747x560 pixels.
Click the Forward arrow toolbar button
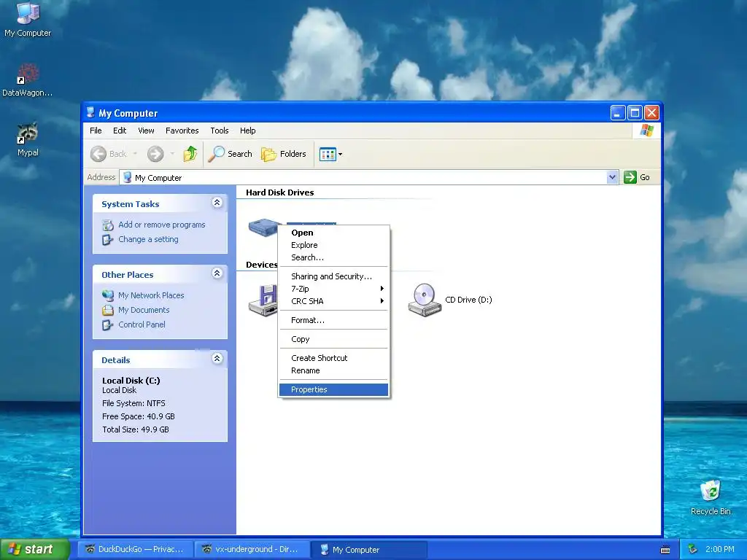(155, 154)
